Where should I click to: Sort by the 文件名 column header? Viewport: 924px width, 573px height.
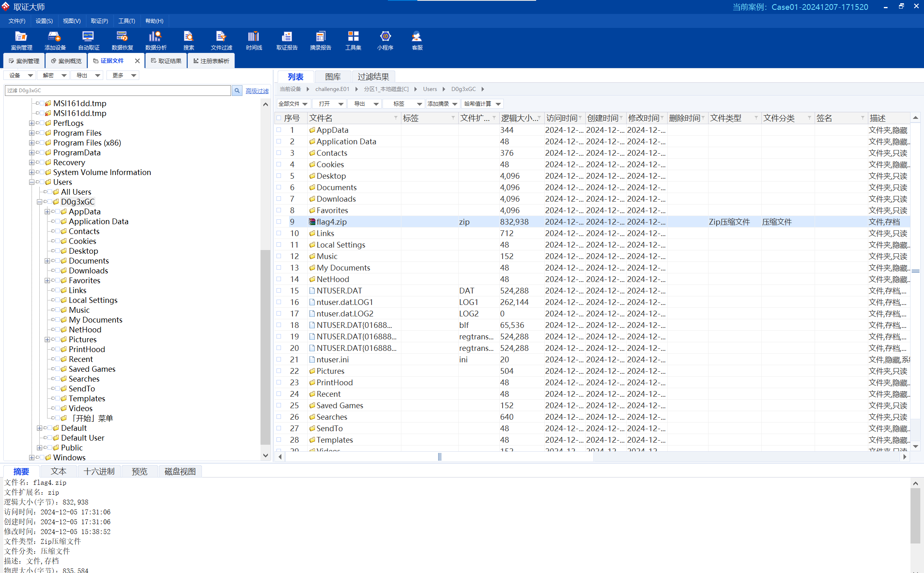point(353,118)
